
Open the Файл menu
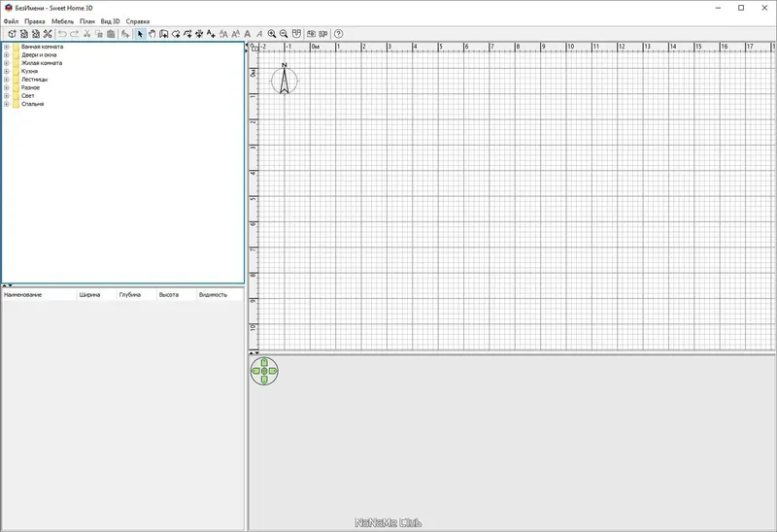click(11, 21)
